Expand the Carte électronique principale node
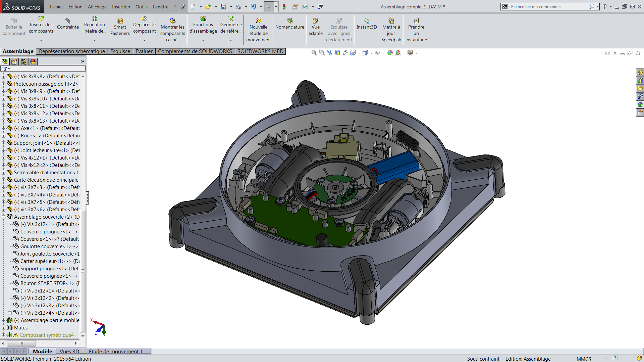The width and height of the screenshot is (644, 362). click(3, 180)
